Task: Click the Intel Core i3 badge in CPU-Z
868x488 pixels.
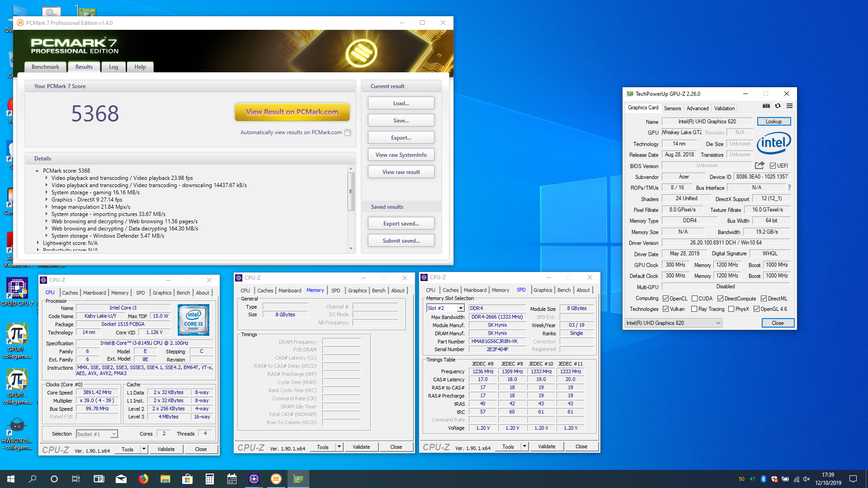Action: tap(193, 320)
